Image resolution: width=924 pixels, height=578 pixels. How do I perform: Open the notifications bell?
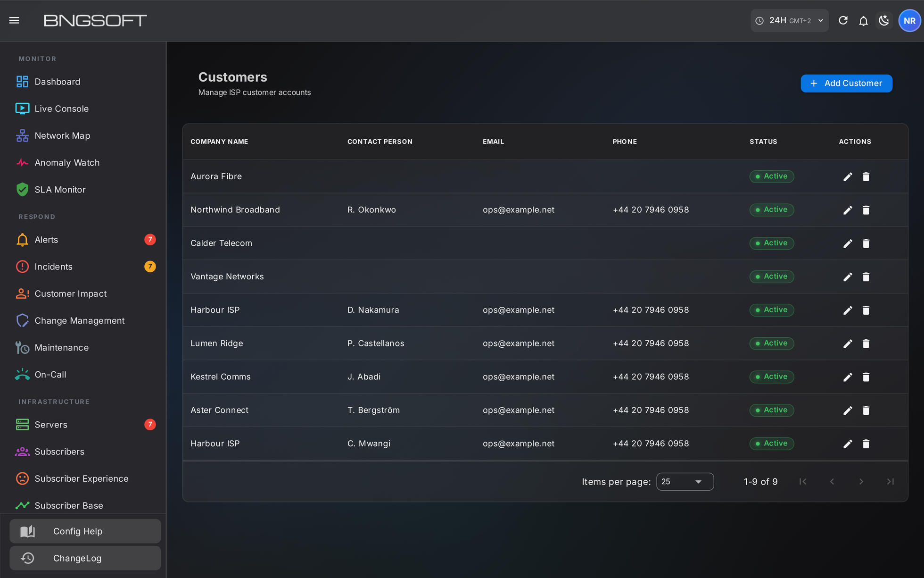(x=863, y=20)
